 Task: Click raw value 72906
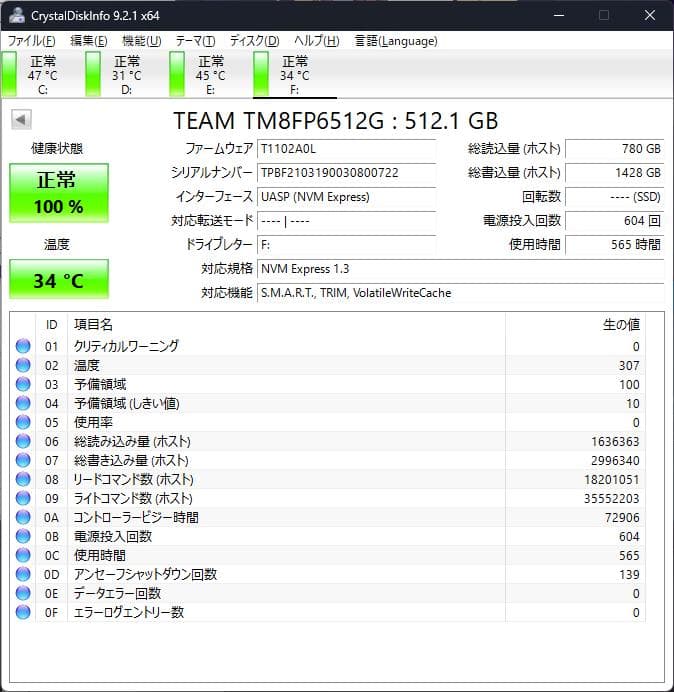(622, 517)
